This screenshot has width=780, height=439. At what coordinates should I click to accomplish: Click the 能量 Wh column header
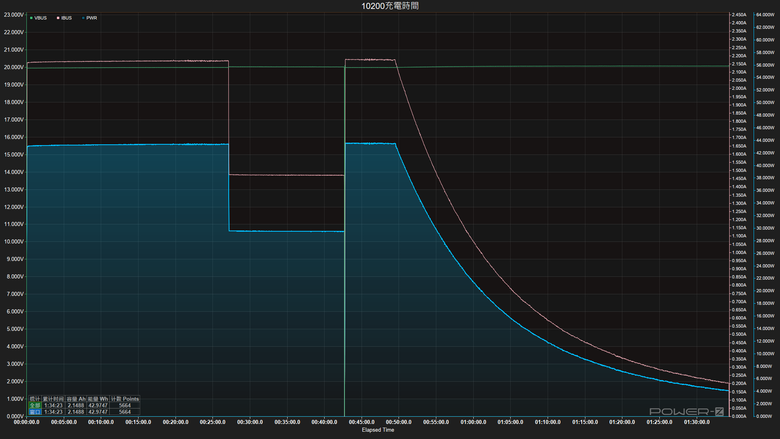coord(98,399)
